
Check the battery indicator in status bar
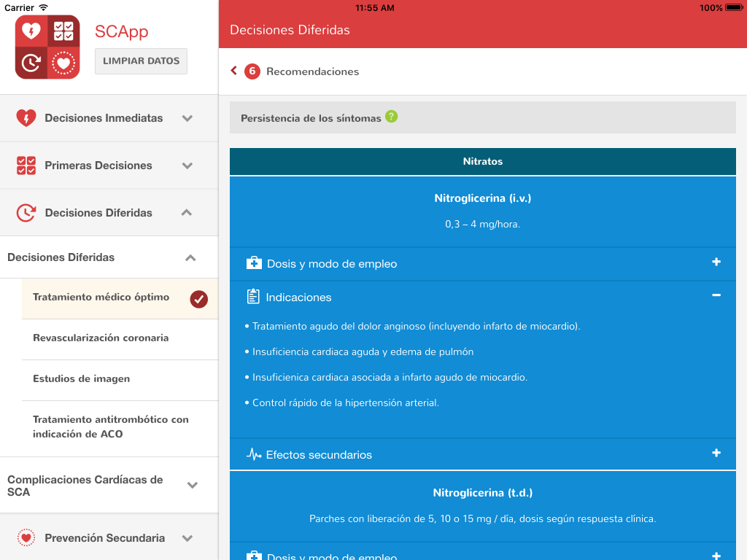[x=733, y=7]
